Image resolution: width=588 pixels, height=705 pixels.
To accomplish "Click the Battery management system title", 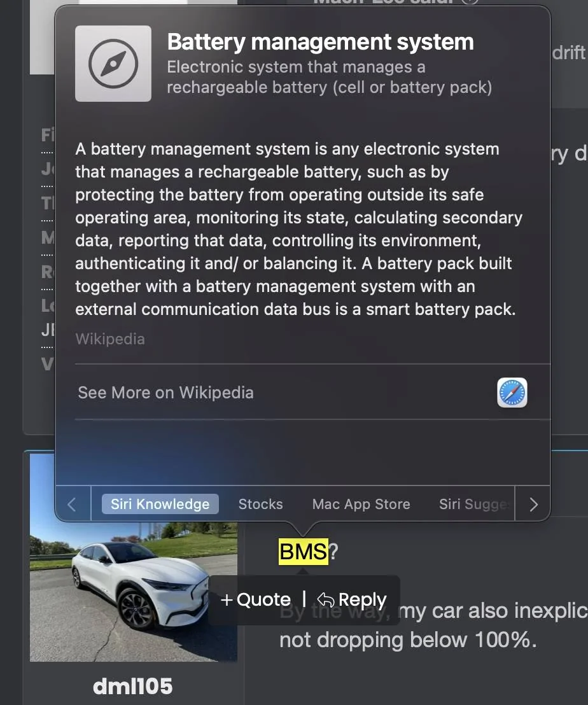I will click(x=321, y=42).
